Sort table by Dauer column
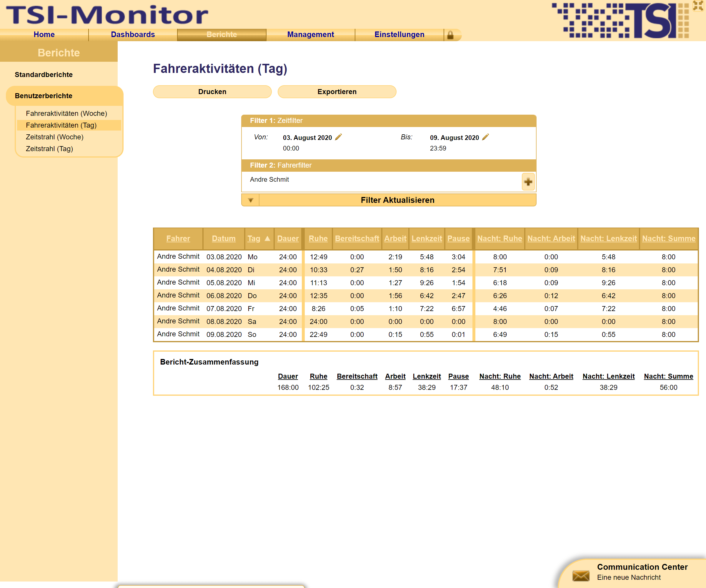Screen dimensions: 706x588 pos(288,238)
